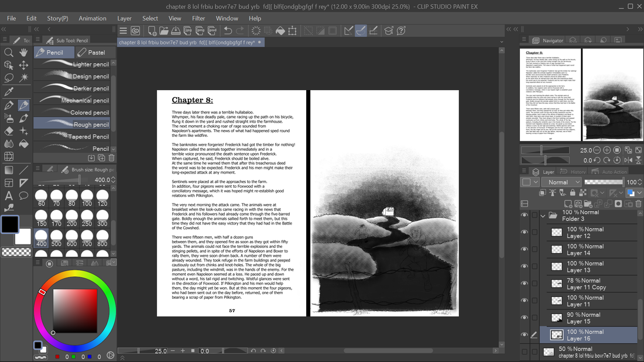Click the Undo arrow in toolbar
The height and width of the screenshot is (362, 644).
point(228,31)
